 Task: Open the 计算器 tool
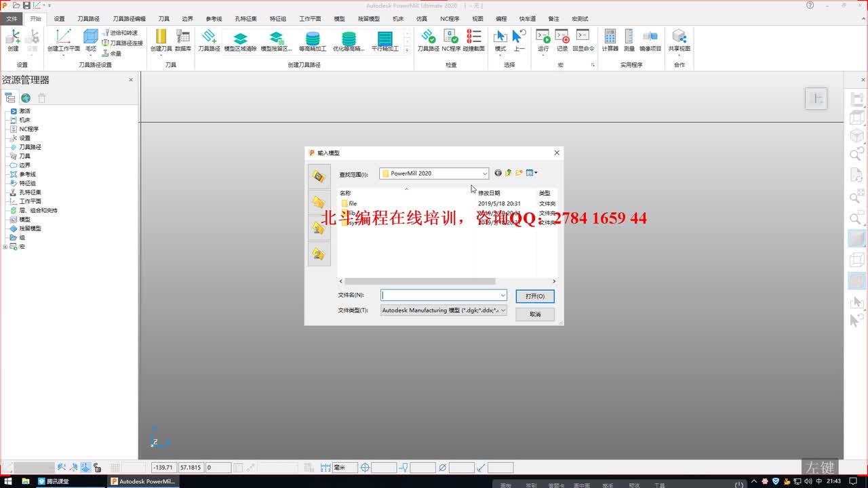point(610,40)
